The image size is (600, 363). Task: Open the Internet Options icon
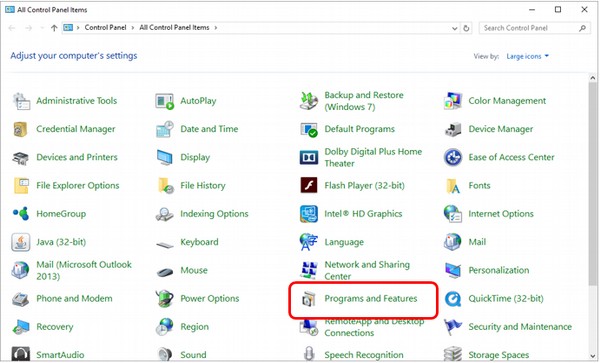coord(453,214)
